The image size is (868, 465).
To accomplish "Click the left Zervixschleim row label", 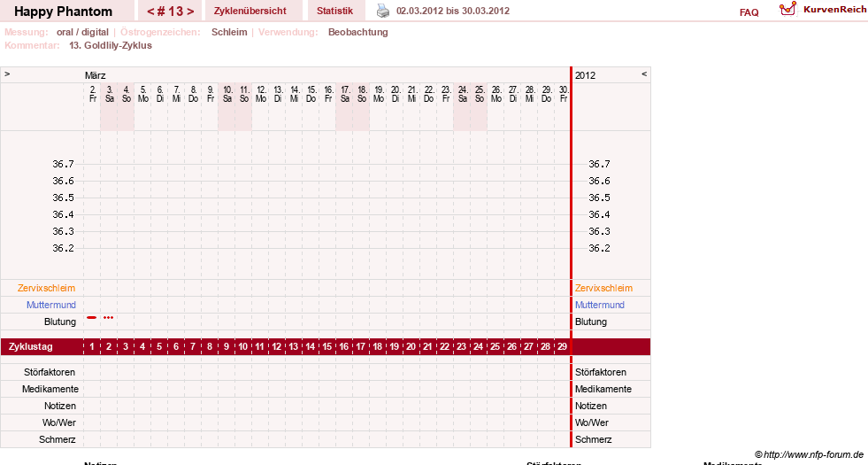I will tap(47, 288).
